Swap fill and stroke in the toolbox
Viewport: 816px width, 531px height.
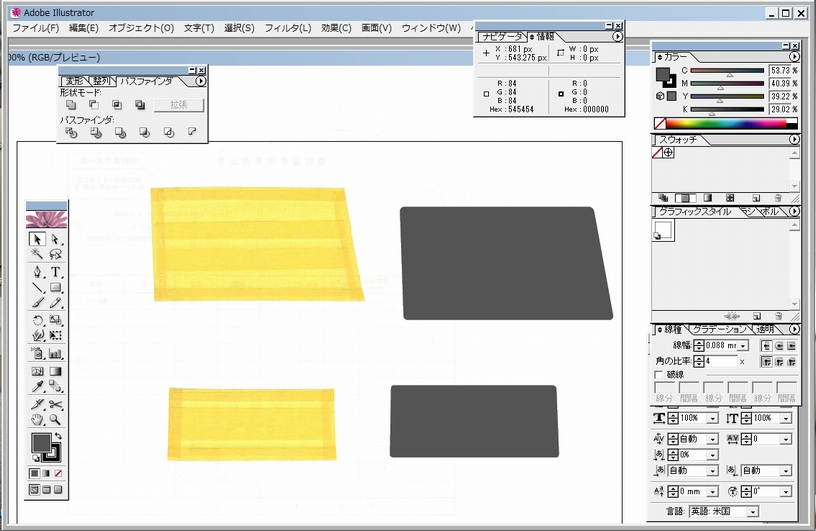58,437
